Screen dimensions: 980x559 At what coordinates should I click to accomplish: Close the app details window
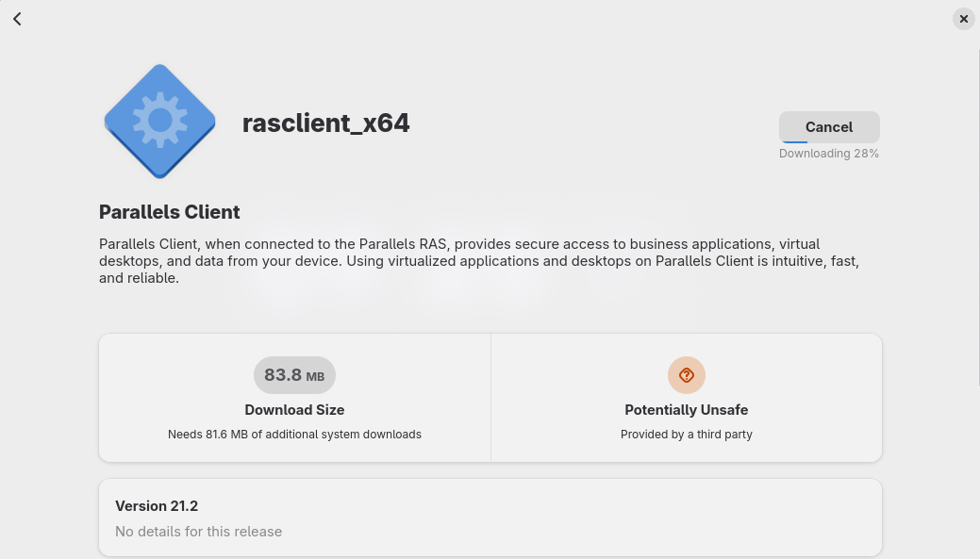coord(963,19)
